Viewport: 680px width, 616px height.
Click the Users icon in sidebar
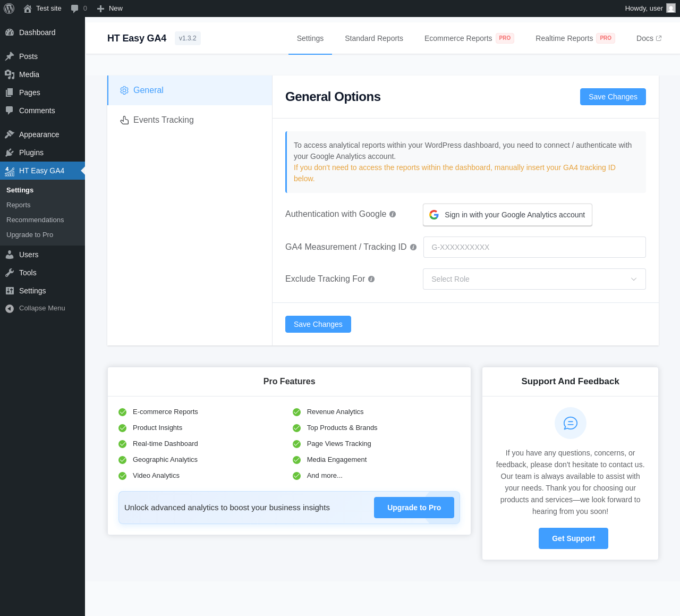10,255
